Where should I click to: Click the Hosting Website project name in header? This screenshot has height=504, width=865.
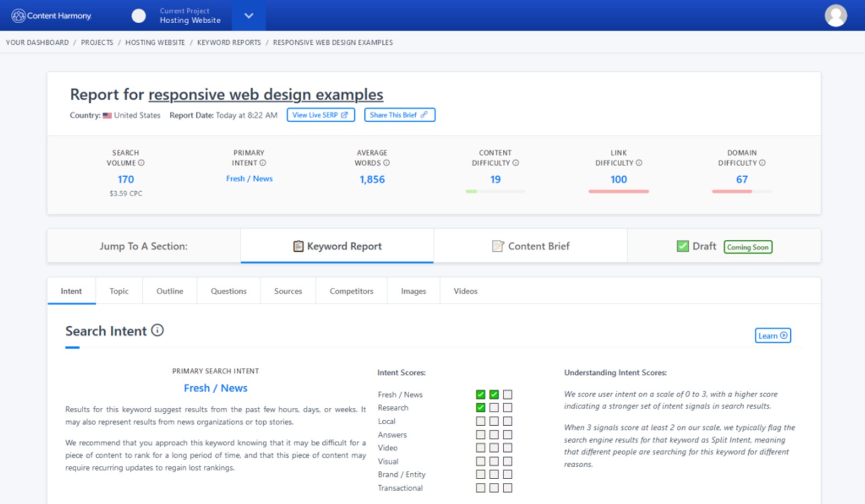[190, 21]
